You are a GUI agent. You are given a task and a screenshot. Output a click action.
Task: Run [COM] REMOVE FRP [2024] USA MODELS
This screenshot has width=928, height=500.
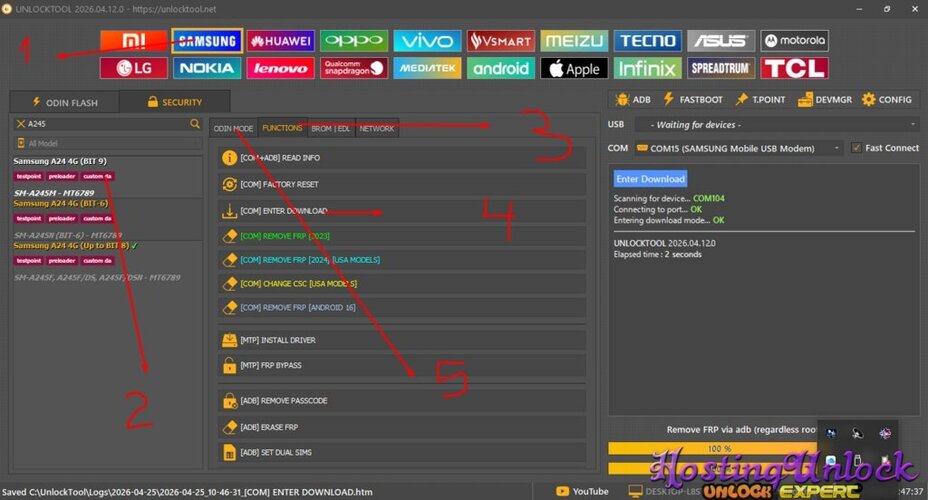(x=402, y=260)
